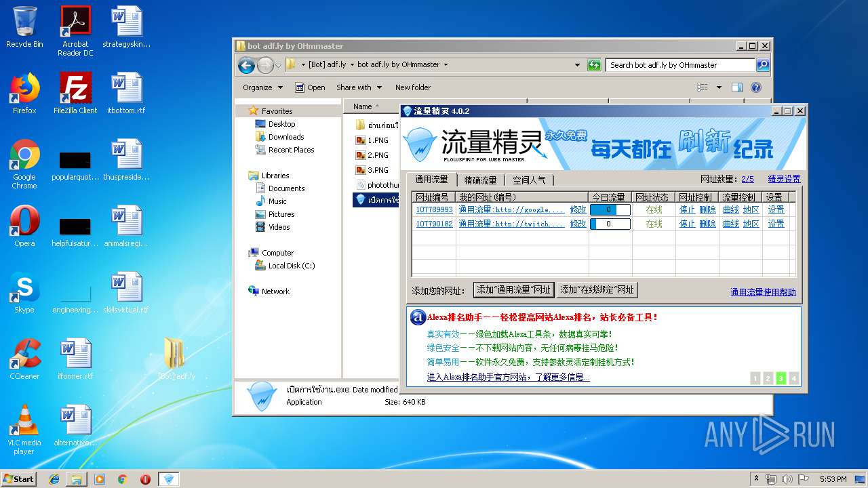Switch to 通用流量 tab
The height and width of the screenshot is (488, 868).
431,180
